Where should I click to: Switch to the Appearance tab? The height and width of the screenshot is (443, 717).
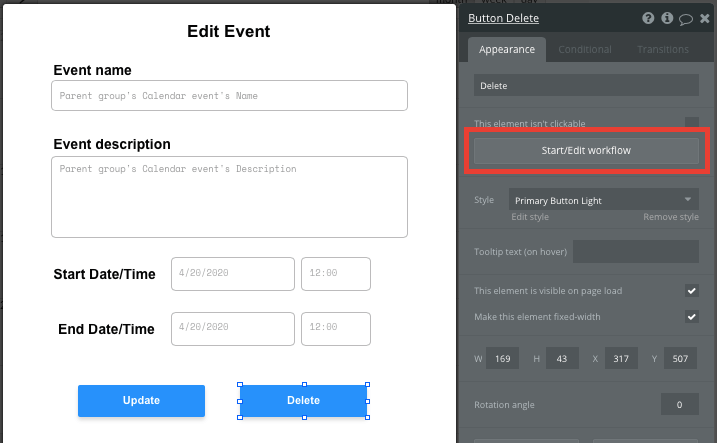click(x=507, y=49)
